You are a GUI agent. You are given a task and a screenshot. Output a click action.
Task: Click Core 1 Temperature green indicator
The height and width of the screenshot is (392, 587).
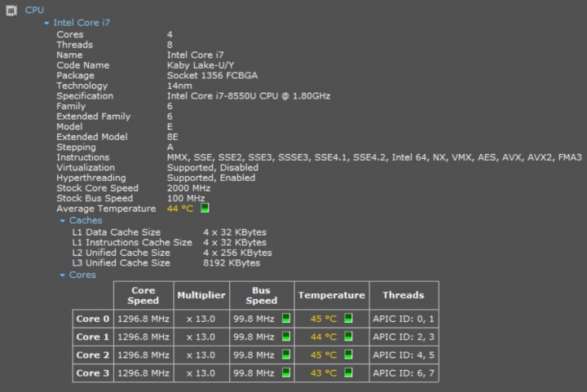348,336
